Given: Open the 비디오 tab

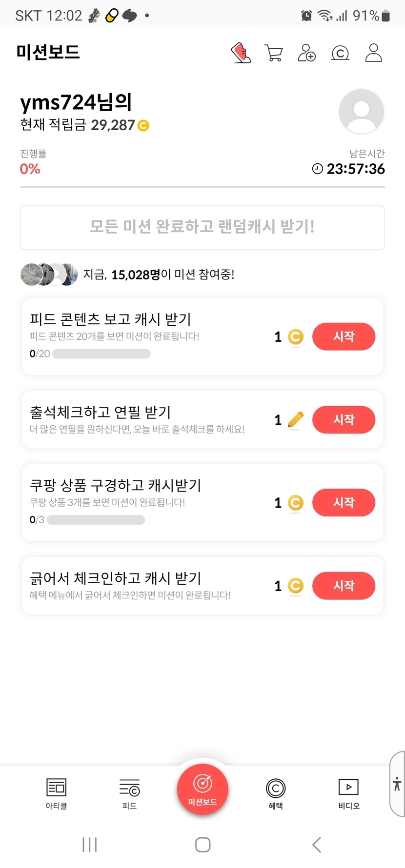Looking at the screenshot, I should (x=348, y=793).
